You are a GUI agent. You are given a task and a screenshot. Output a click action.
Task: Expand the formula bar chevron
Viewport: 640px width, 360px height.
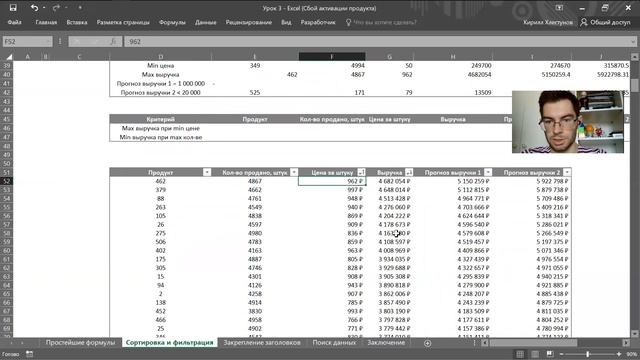[x=633, y=42]
